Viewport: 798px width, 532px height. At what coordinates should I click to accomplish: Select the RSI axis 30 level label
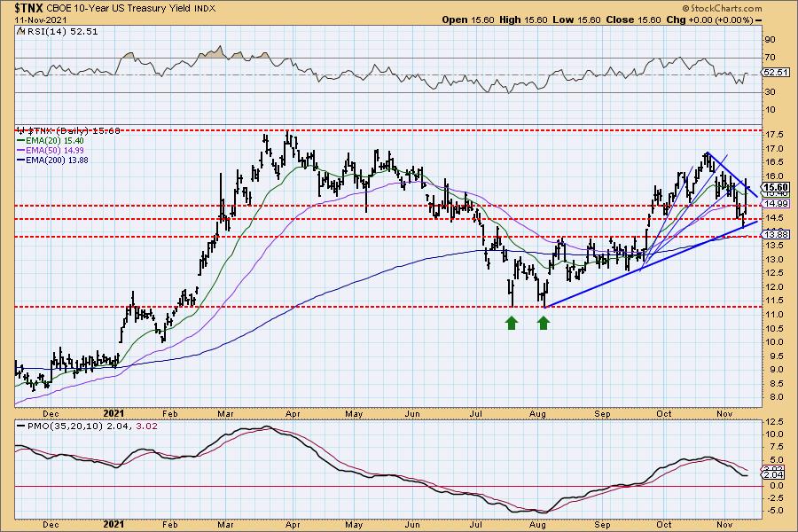[770, 92]
